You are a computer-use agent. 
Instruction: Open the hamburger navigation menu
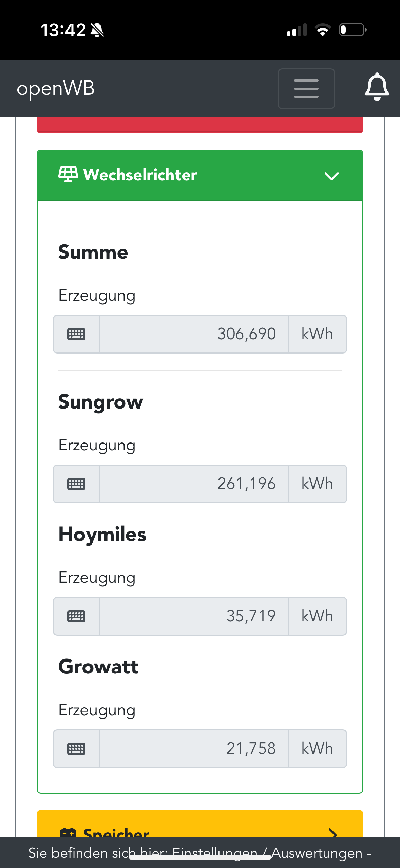(306, 89)
